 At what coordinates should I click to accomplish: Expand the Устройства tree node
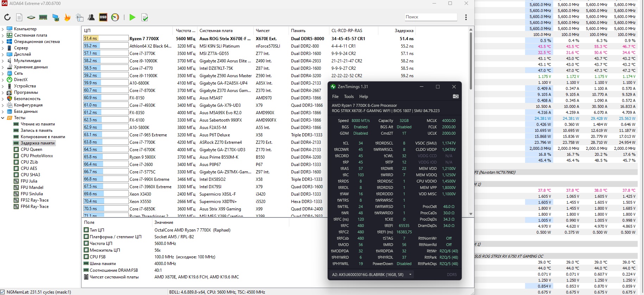(x=3, y=86)
